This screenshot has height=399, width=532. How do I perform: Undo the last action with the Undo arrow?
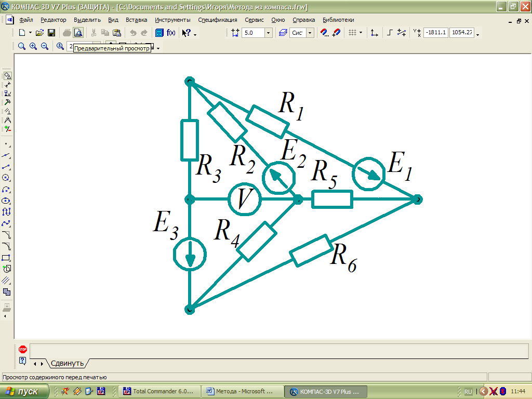pyautogui.click(x=133, y=33)
